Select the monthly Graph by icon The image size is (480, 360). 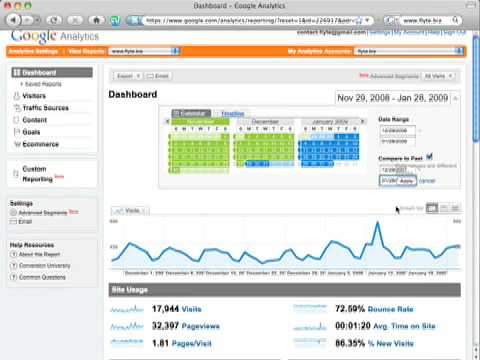pos(455,208)
